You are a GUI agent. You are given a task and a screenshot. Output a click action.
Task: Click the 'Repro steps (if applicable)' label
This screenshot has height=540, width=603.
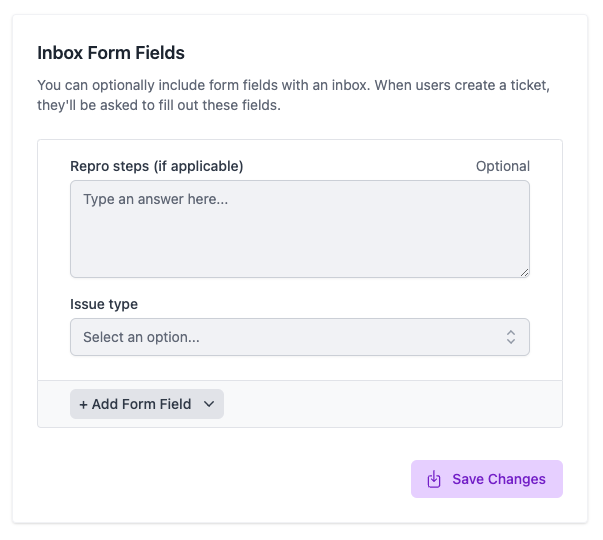pos(157,166)
